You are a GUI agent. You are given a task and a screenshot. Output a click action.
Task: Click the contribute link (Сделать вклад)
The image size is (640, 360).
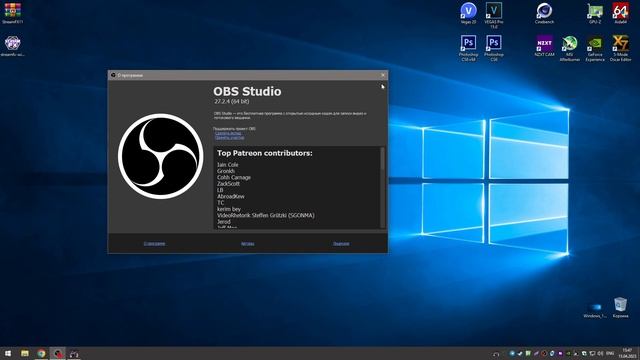coord(228,133)
